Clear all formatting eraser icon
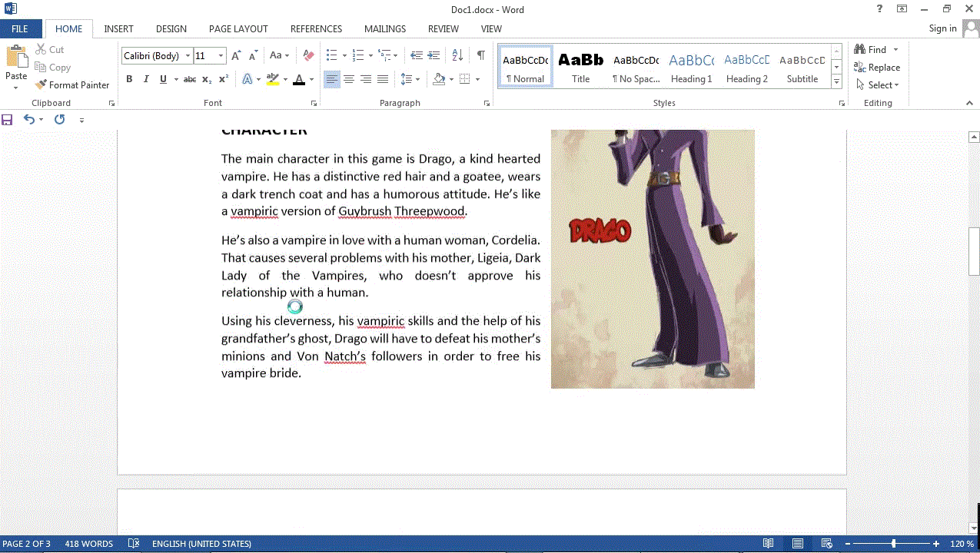This screenshot has width=980, height=553. click(x=308, y=56)
